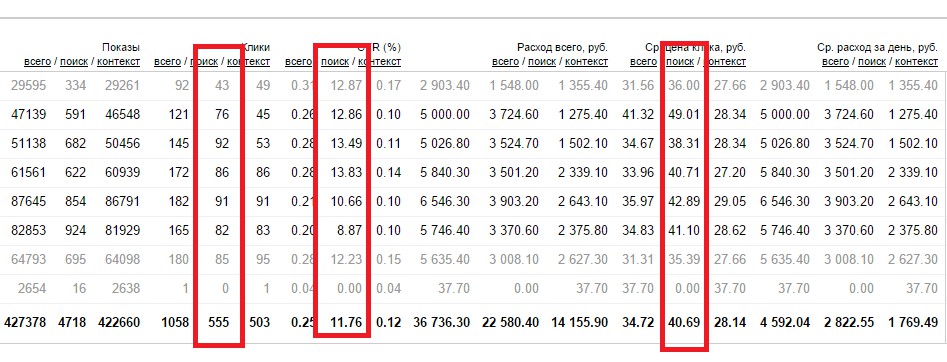Click the context impressions value 60939
Viewport: 947px width, 362px height.
pyautogui.click(x=122, y=173)
